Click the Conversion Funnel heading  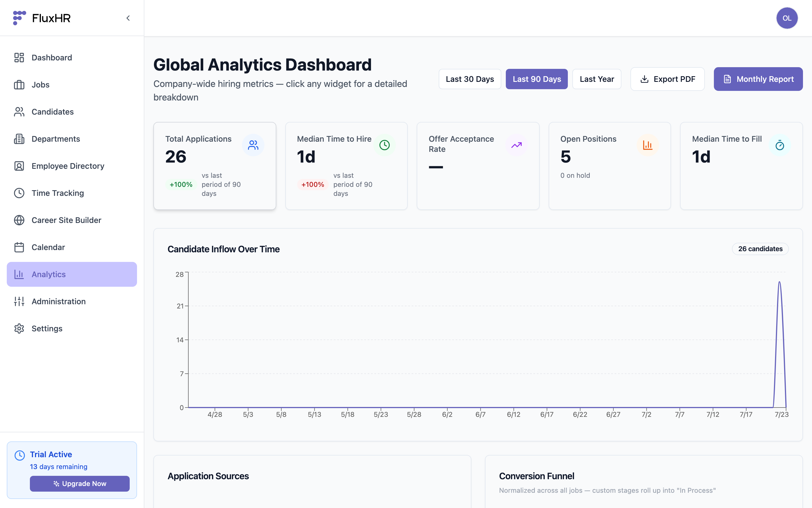537,476
